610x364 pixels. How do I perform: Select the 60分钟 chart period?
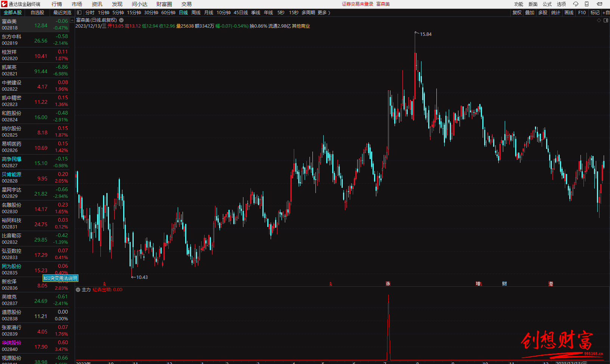click(168, 13)
